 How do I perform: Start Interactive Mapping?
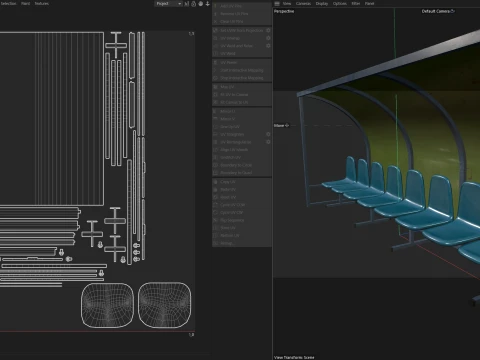coord(242,70)
